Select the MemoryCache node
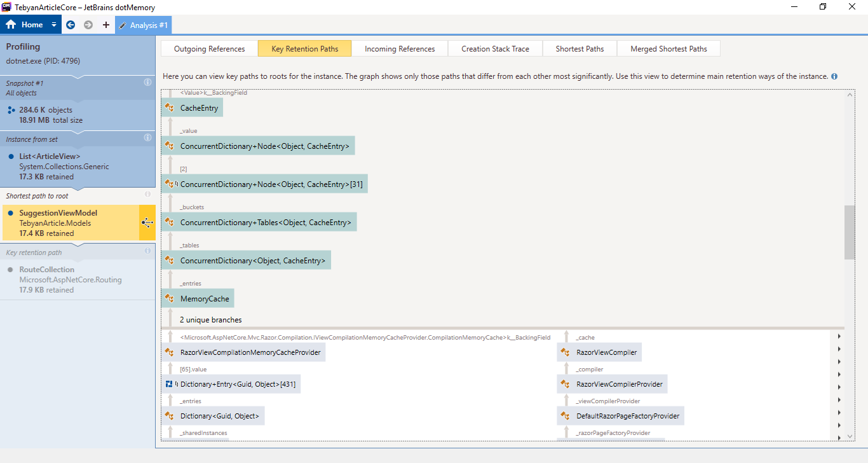Image resolution: width=868 pixels, height=463 pixels. (198, 298)
